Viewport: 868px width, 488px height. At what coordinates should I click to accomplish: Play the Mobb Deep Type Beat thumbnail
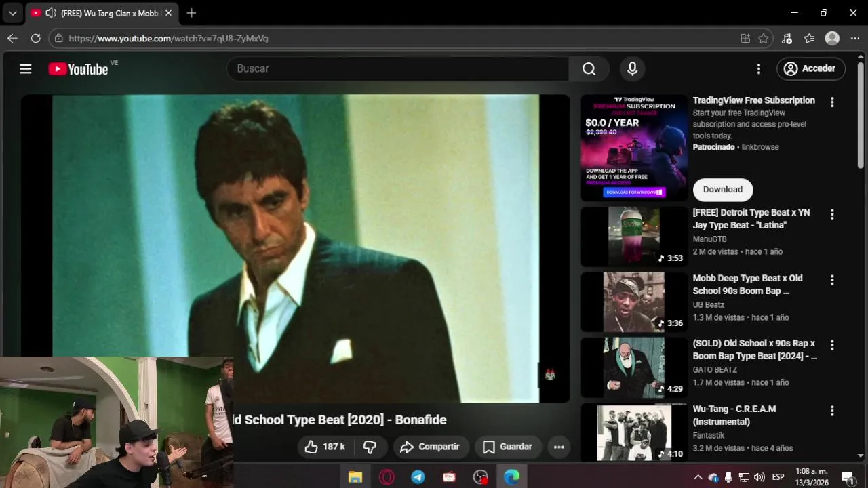coord(634,302)
